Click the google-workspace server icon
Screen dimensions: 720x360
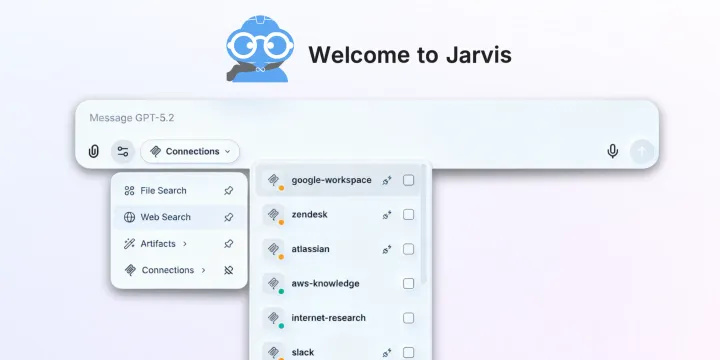point(274,180)
